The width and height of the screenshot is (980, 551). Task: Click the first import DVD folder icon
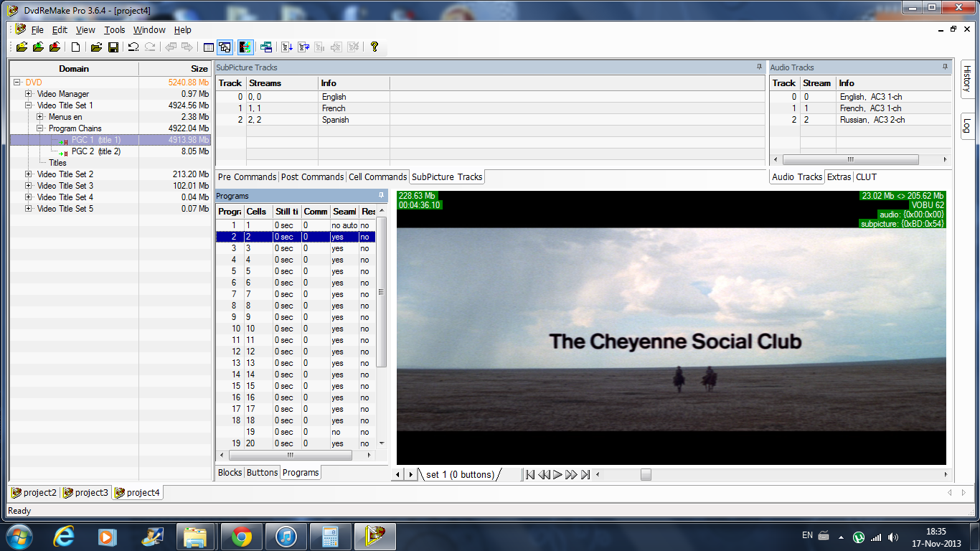[x=22, y=47]
